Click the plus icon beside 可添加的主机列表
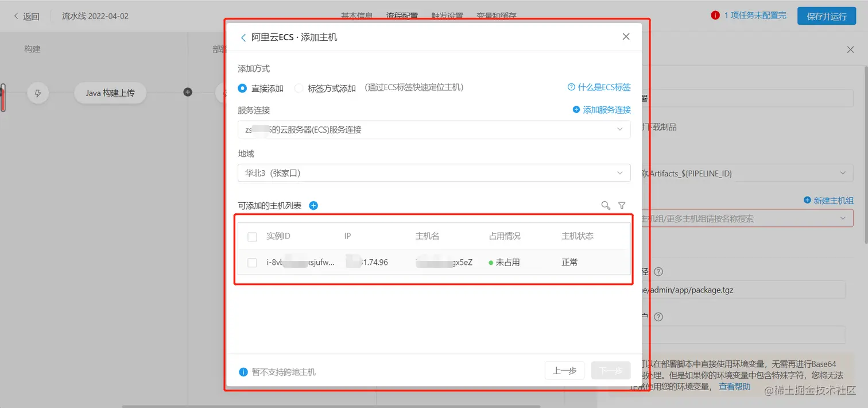 coord(313,206)
